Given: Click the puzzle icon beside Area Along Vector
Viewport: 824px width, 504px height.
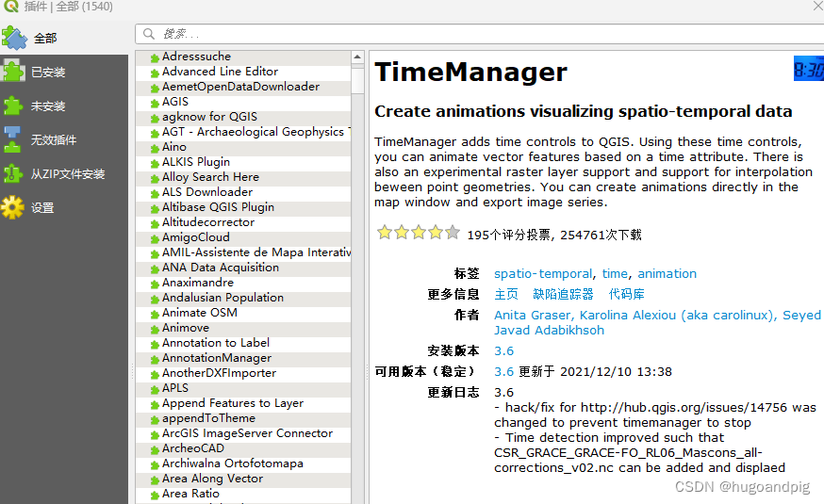Looking at the screenshot, I should tap(155, 480).
